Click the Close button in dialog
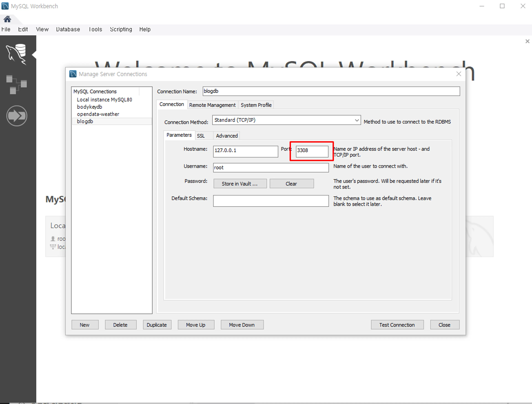 click(x=445, y=325)
